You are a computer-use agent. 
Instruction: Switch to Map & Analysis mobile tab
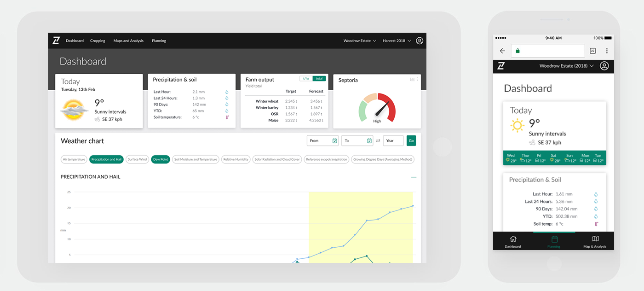click(595, 242)
